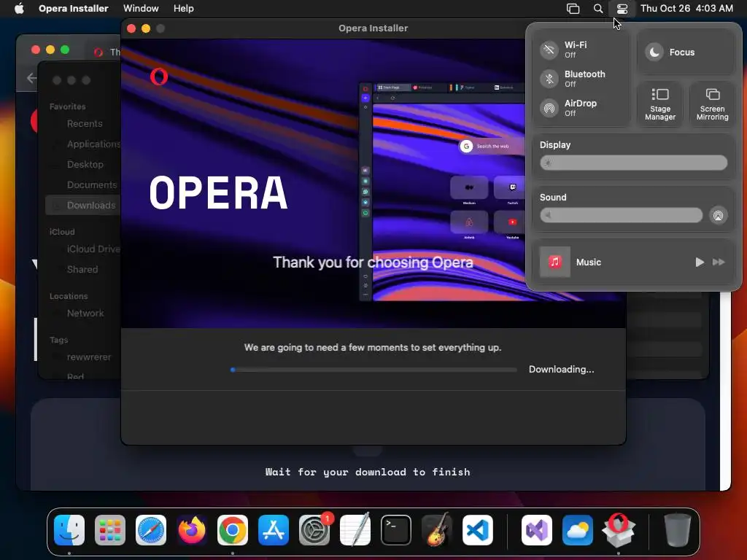Toggle Bluetooth in Control Center

(549, 79)
